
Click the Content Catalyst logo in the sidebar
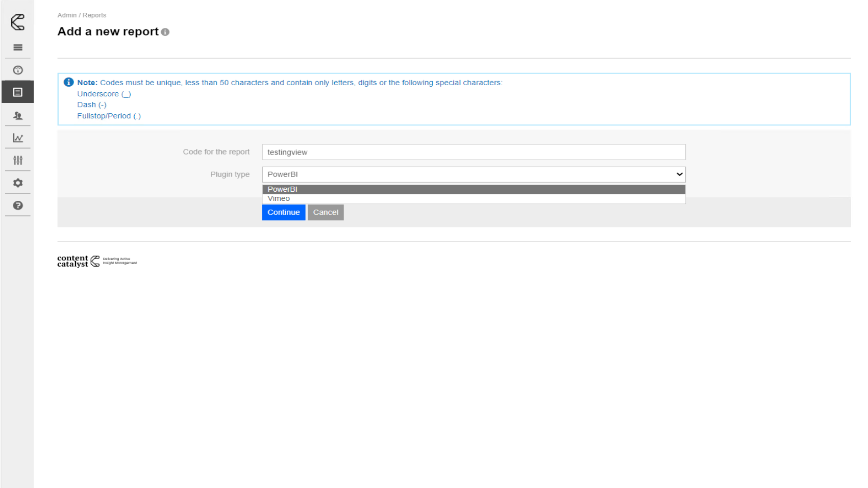coord(18,22)
